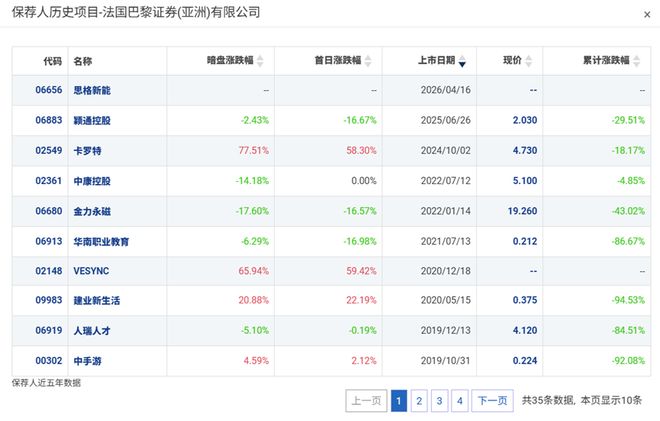
Task: Open 金力永磁 stock details
Action: pos(92,212)
